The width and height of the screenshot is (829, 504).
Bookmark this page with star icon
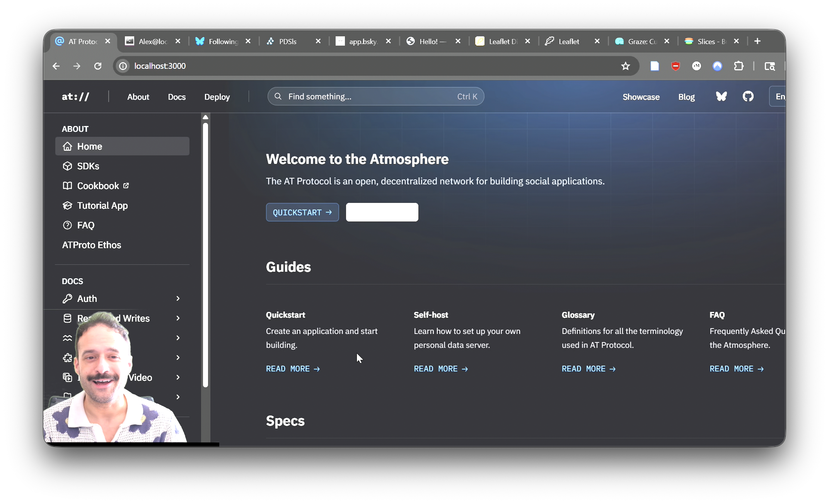click(x=625, y=66)
